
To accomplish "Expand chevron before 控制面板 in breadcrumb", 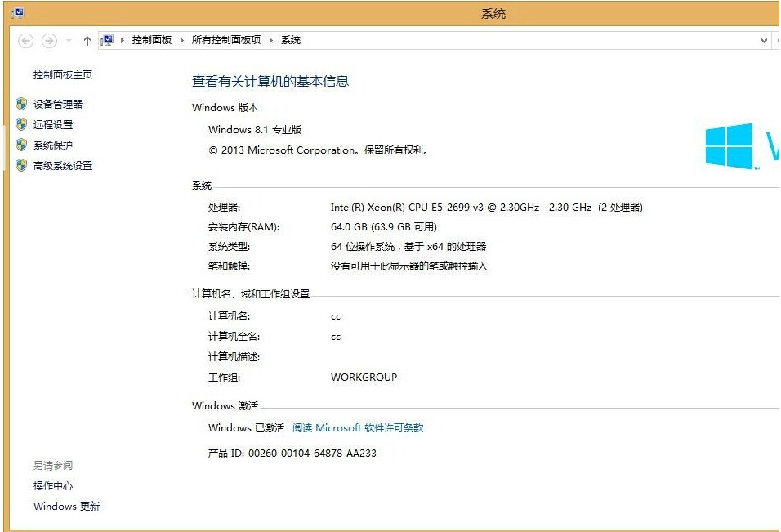I will tap(123, 40).
